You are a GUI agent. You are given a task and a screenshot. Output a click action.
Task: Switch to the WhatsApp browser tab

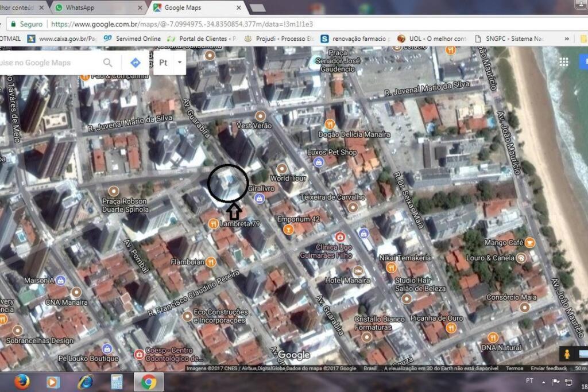[99, 7]
